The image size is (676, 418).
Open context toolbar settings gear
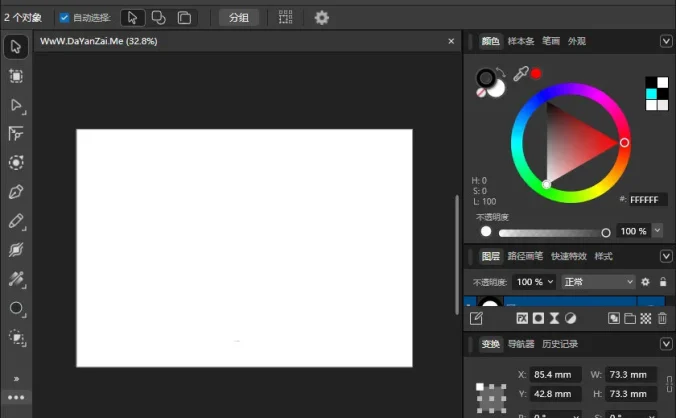pyautogui.click(x=322, y=18)
